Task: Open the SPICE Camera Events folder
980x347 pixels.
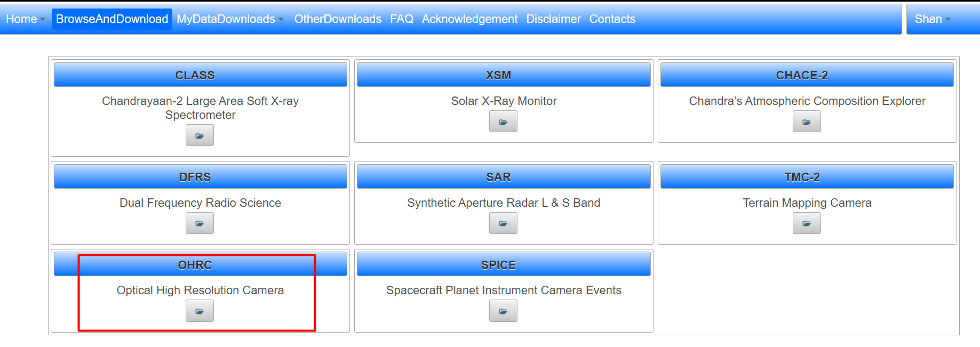Action: [x=503, y=311]
